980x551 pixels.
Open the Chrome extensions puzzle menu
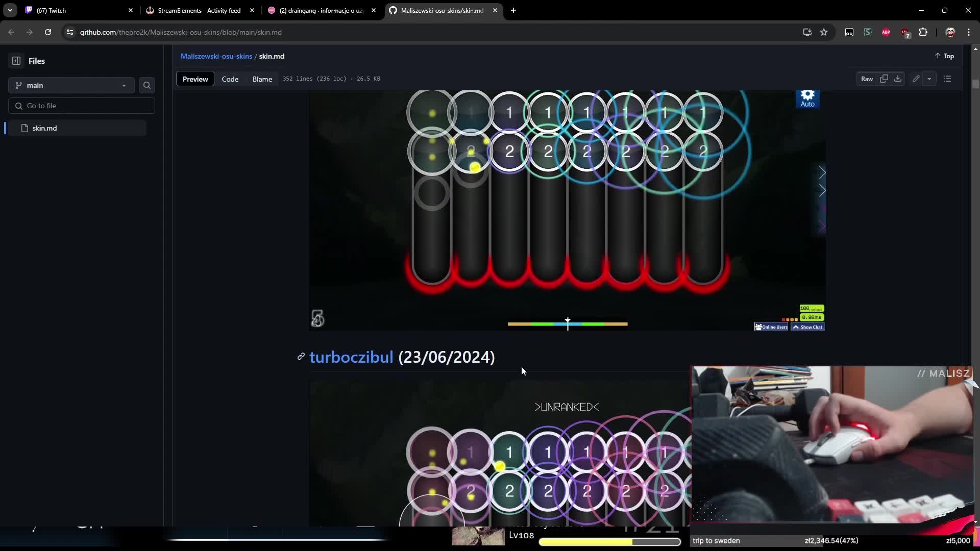[924, 32]
